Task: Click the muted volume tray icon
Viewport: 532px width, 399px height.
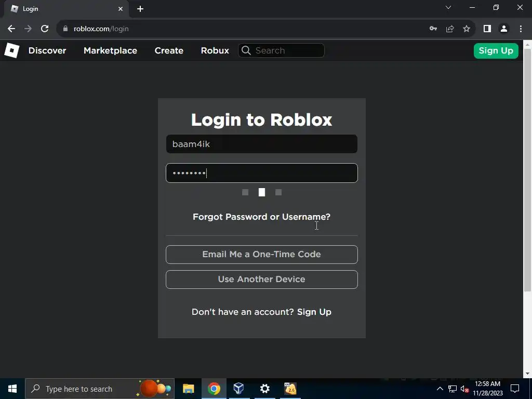Action: [x=464, y=389]
